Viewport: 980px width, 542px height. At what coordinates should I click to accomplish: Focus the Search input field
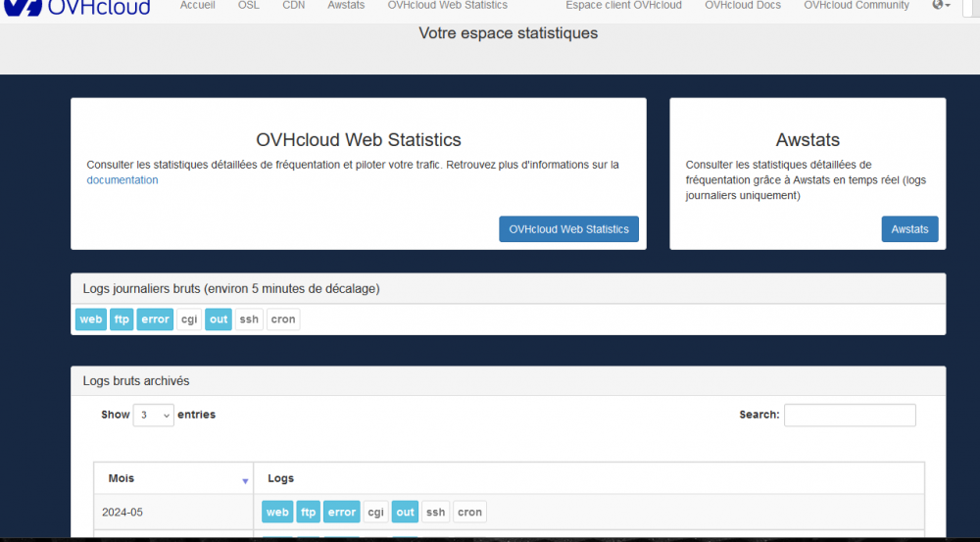point(850,416)
